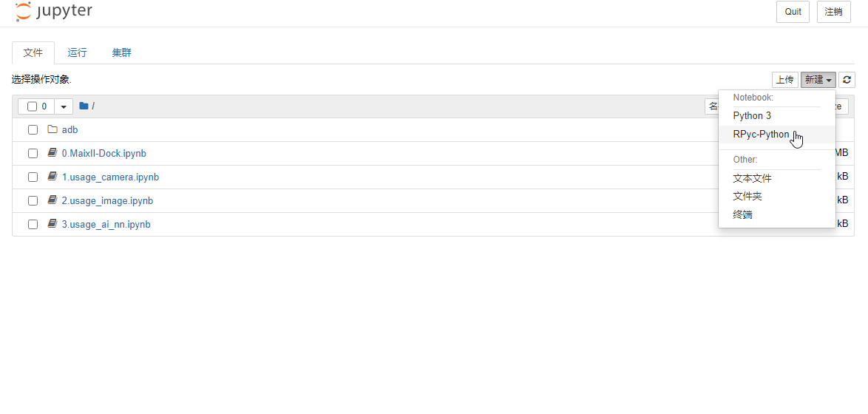This screenshot has width=868, height=414.
Task: Expand the selection filter dropdown arrow
Action: click(64, 106)
